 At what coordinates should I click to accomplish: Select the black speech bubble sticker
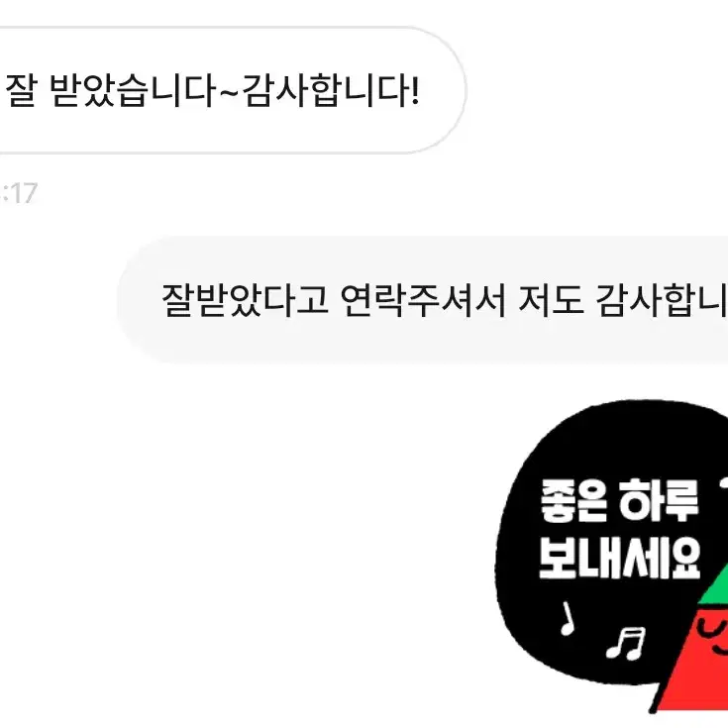tap(608, 543)
